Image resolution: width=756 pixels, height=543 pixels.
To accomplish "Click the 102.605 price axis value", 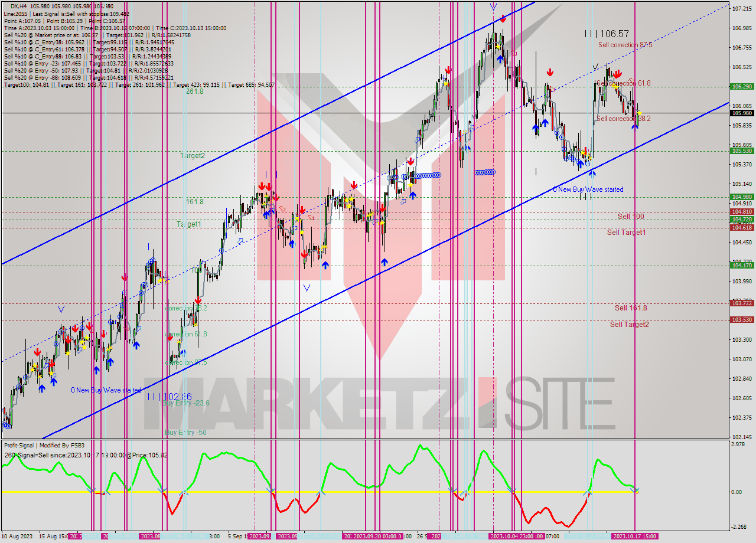I will click(x=741, y=398).
